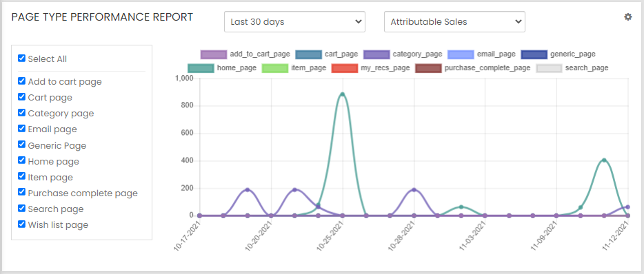Click the add_to_cart_page legend swatch
Viewport: 644px width, 274px height.
pos(214,54)
